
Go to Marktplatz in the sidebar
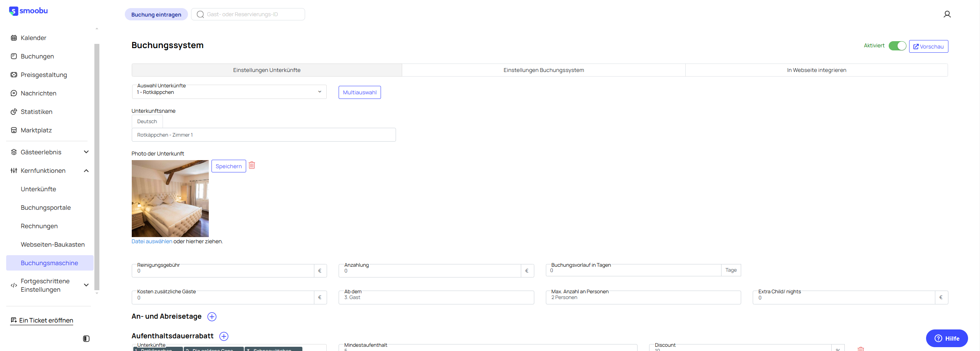pos(36,130)
